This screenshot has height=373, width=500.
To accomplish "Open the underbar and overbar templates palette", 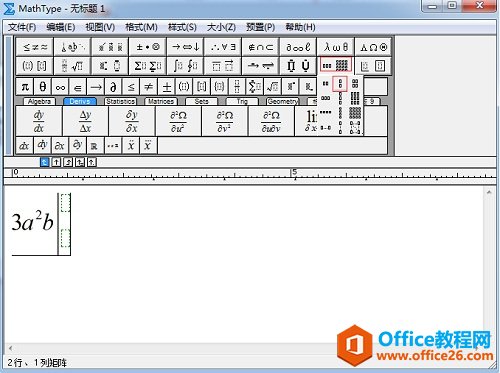I will point(223,66).
